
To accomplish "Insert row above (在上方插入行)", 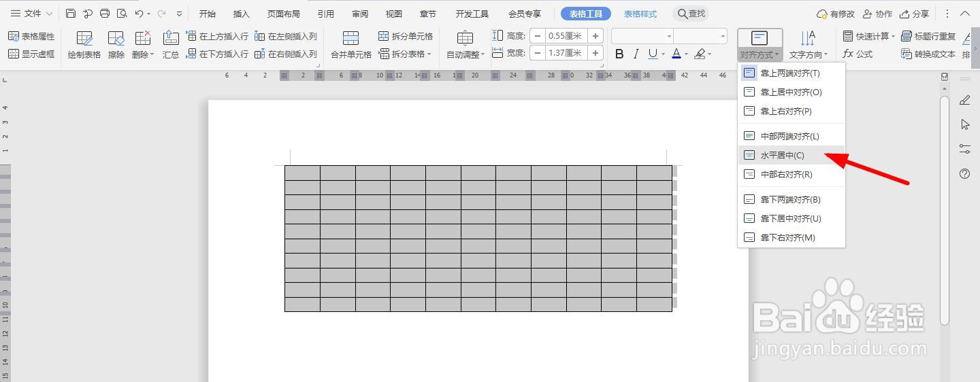I will (x=217, y=36).
